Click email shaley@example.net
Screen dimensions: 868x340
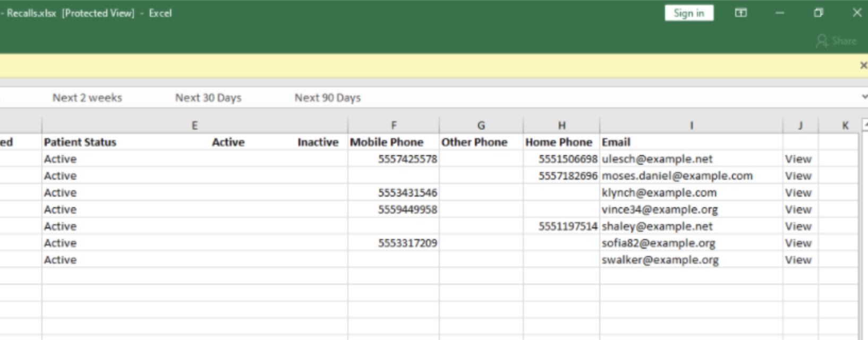click(x=657, y=226)
